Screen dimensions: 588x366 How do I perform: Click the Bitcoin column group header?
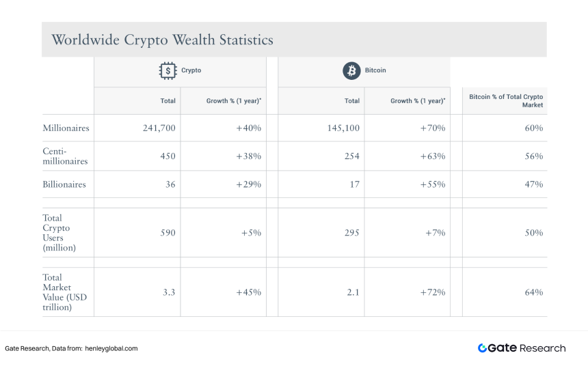pyautogui.click(x=376, y=70)
